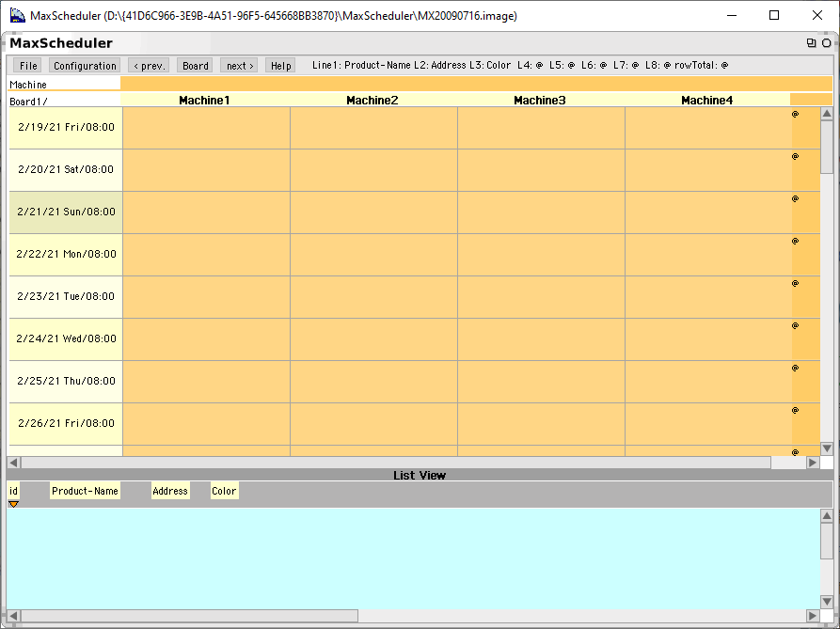Click the L3: Color legend text

490,65
